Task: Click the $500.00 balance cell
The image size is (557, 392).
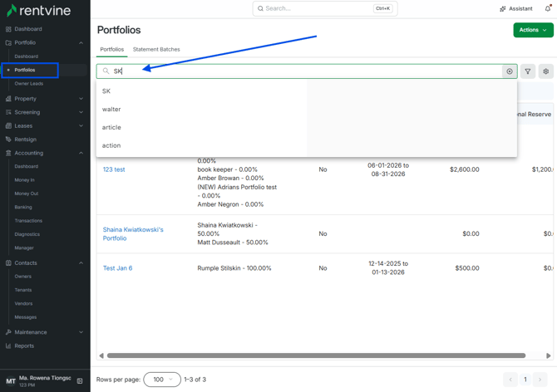Action: (467, 268)
